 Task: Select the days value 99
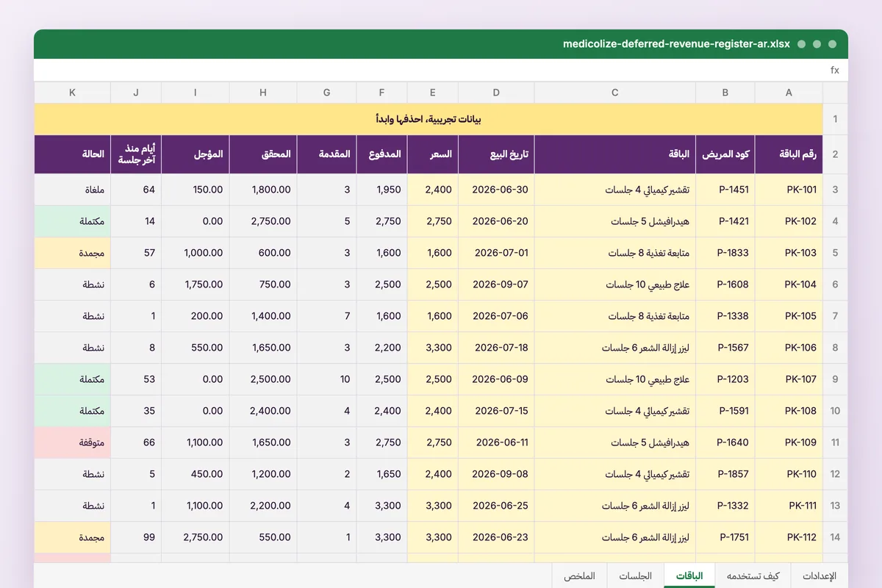[136, 537]
